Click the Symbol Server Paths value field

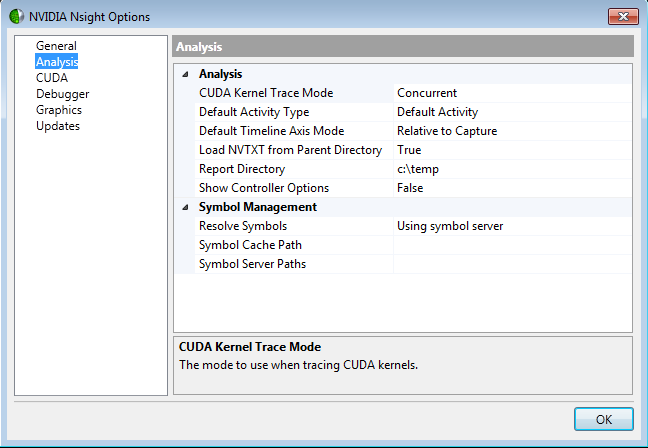511,264
